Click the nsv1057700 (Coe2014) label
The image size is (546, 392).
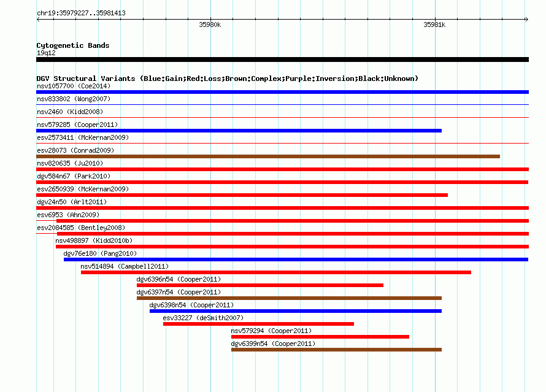(74, 86)
